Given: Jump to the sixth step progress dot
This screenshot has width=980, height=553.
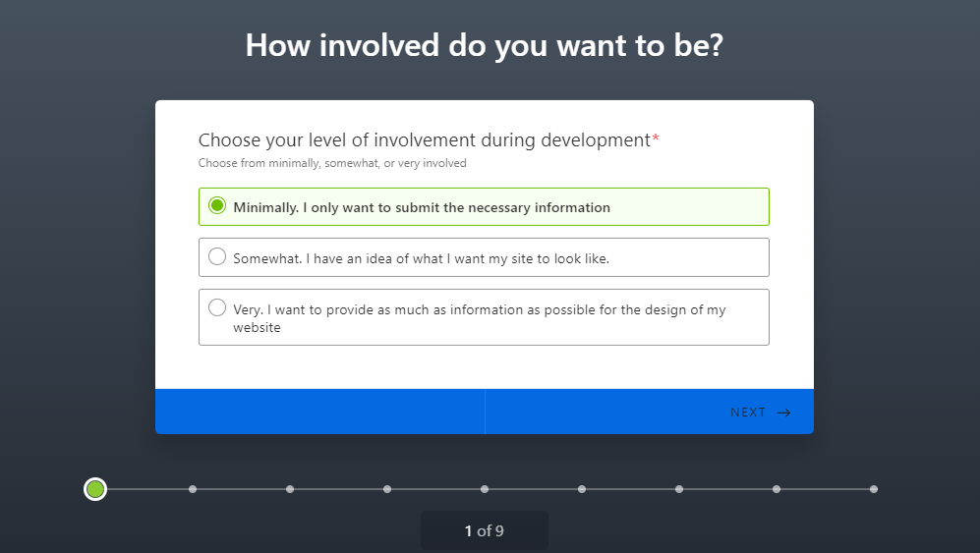Looking at the screenshot, I should tap(582, 489).
